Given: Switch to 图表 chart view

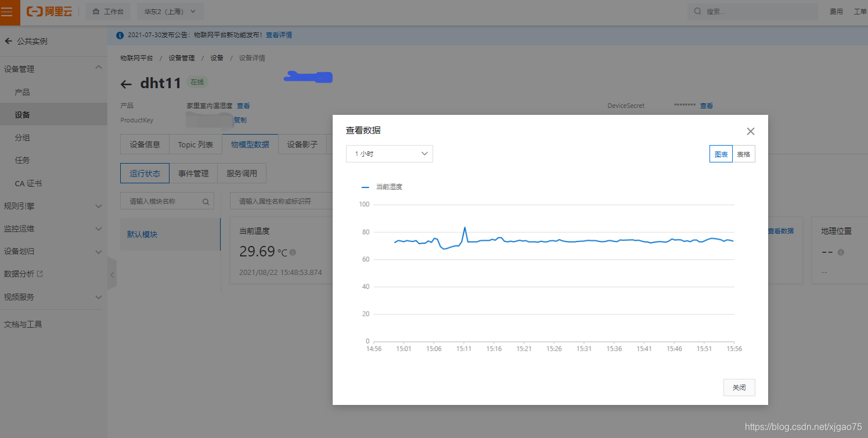Looking at the screenshot, I should click(x=721, y=154).
